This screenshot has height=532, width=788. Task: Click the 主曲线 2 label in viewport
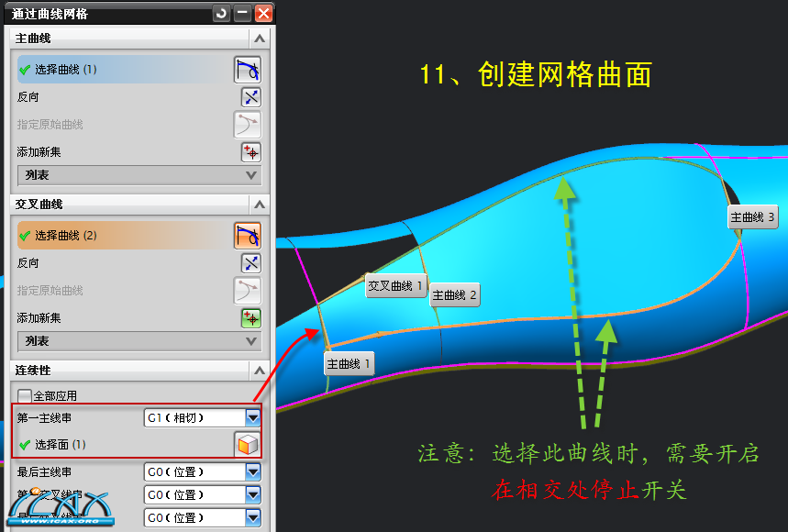click(x=454, y=294)
